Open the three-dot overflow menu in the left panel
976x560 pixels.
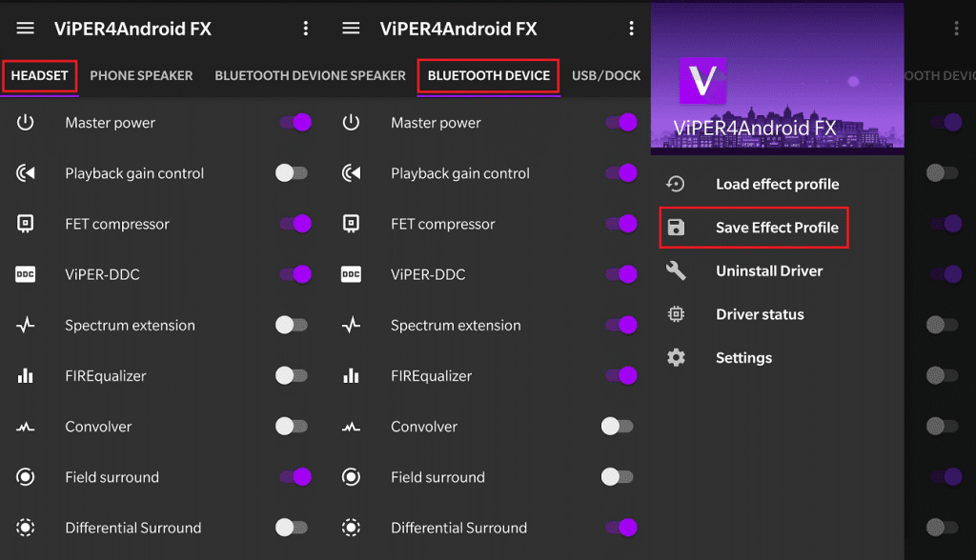[306, 29]
